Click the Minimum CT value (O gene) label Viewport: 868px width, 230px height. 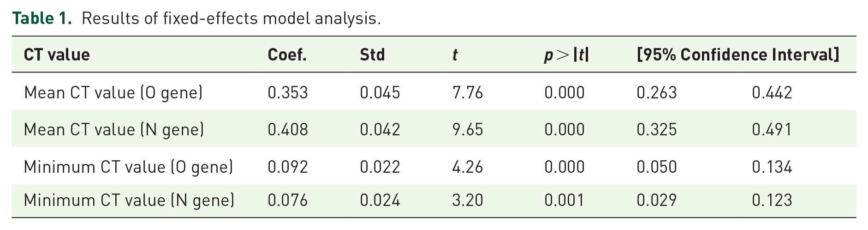tap(129, 167)
